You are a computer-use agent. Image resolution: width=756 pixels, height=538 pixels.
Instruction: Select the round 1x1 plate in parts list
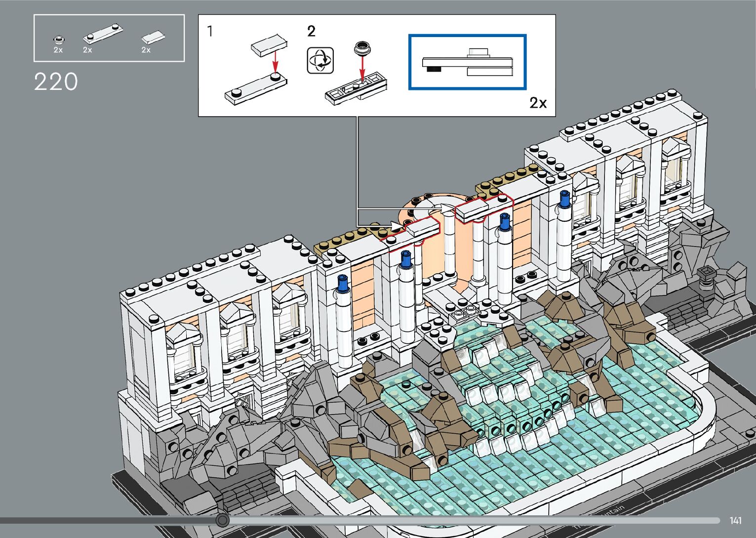tap(59, 39)
